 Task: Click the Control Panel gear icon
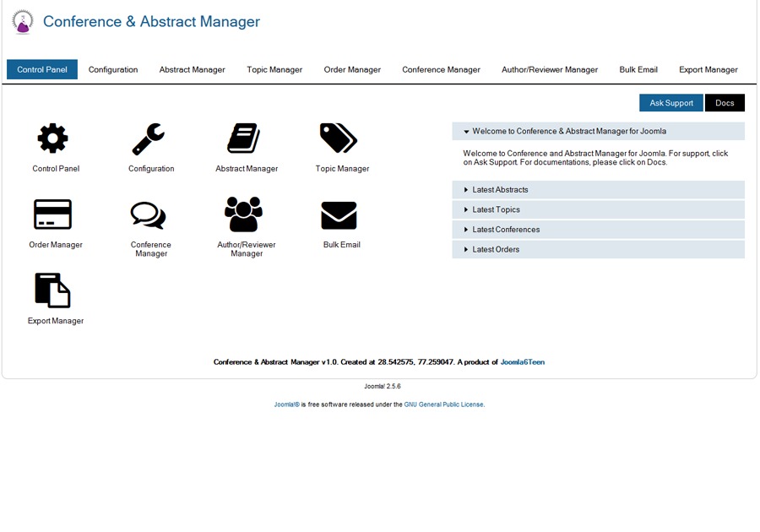(53, 138)
